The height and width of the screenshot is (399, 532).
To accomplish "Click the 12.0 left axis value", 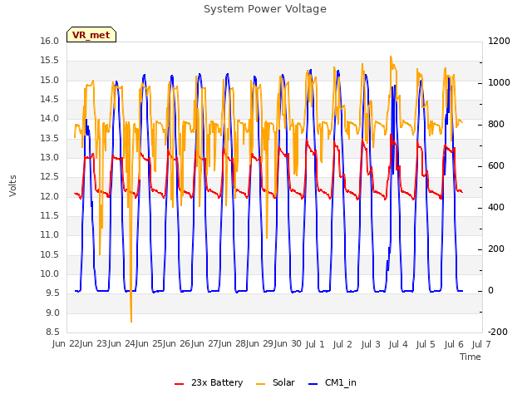I will (50, 196).
